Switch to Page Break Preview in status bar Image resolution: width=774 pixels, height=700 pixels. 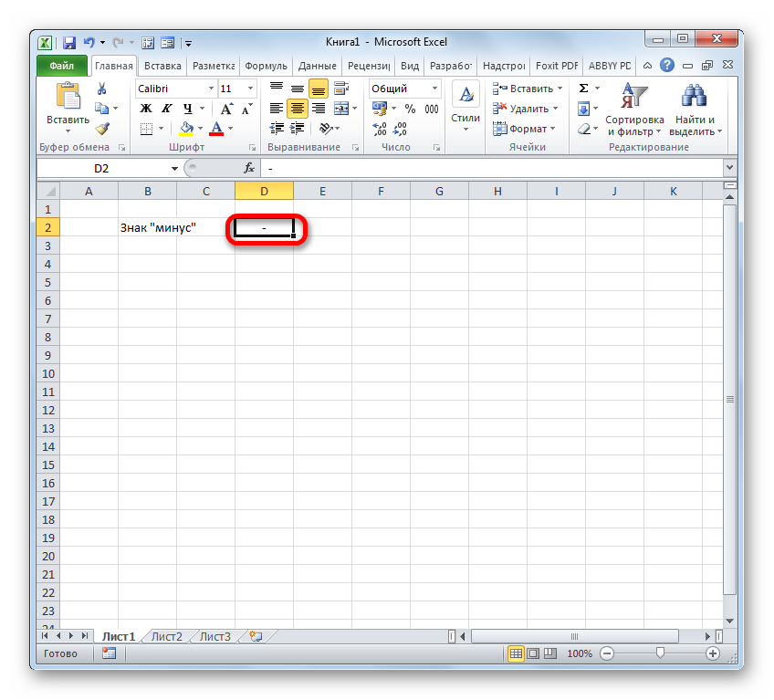[550, 653]
